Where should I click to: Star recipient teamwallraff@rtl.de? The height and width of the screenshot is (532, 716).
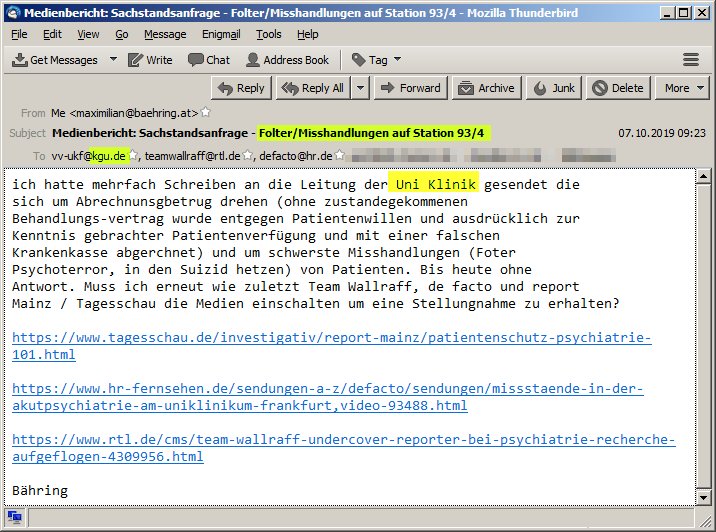point(247,155)
